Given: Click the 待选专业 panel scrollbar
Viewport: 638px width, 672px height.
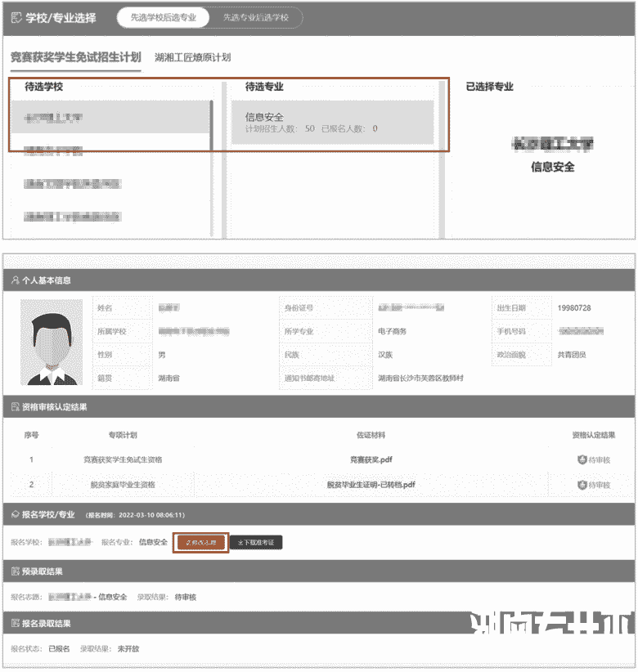Looking at the screenshot, I should tap(443, 155).
